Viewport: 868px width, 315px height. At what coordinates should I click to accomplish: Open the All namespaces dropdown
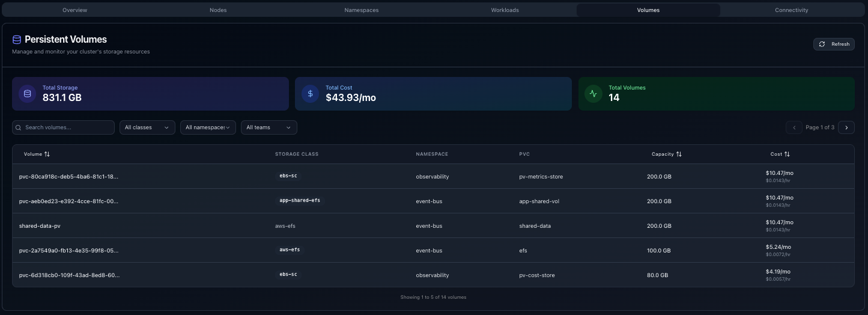point(208,127)
